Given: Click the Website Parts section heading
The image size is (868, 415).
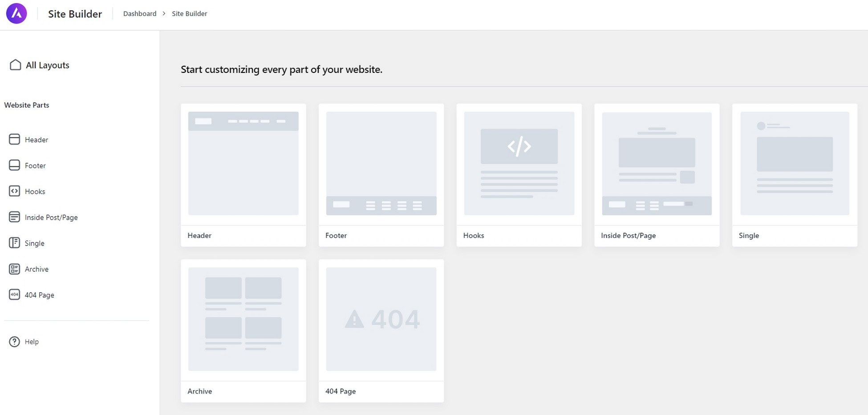Looking at the screenshot, I should [27, 105].
